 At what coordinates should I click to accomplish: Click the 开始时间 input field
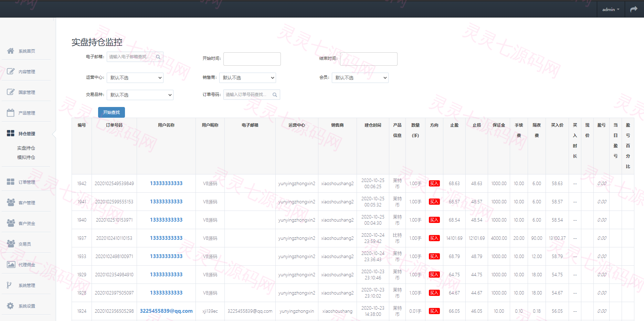point(252,59)
